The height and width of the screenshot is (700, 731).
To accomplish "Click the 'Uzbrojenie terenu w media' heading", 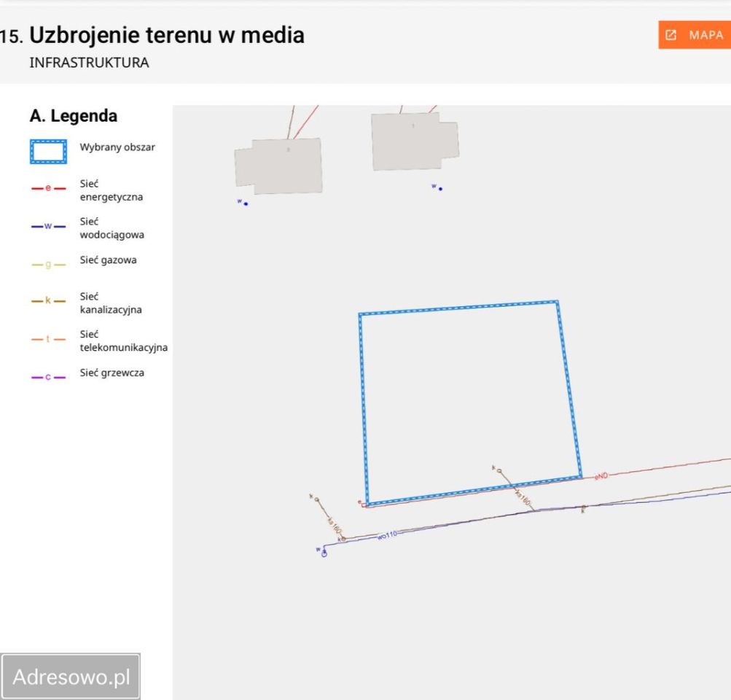I will pyautogui.click(x=167, y=35).
